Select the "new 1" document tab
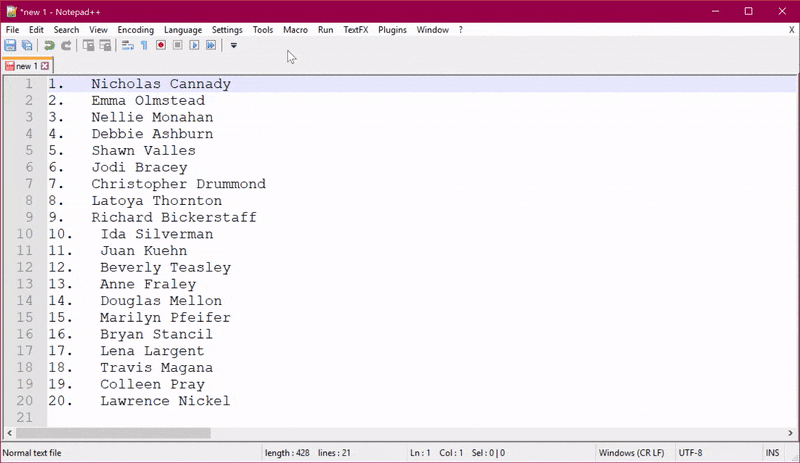Screen dimensions: 800x463 tap(25, 66)
